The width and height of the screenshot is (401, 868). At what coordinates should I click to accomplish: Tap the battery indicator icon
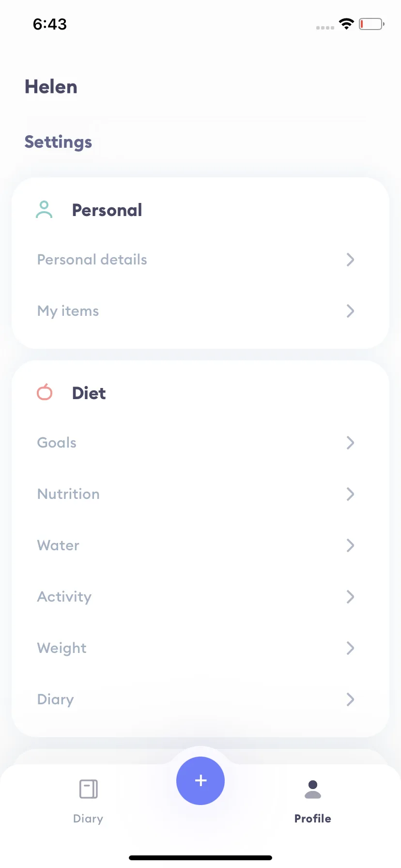pos(371,24)
